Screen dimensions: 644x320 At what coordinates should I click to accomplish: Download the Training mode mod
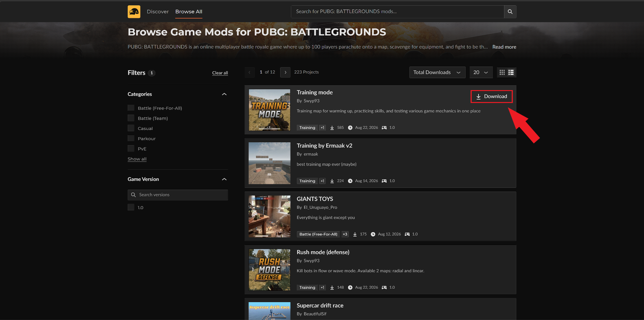[491, 96]
